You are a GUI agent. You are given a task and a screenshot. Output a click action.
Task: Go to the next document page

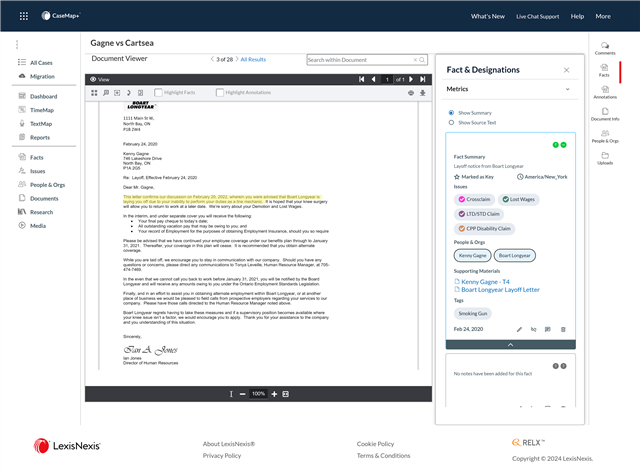point(411,79)
